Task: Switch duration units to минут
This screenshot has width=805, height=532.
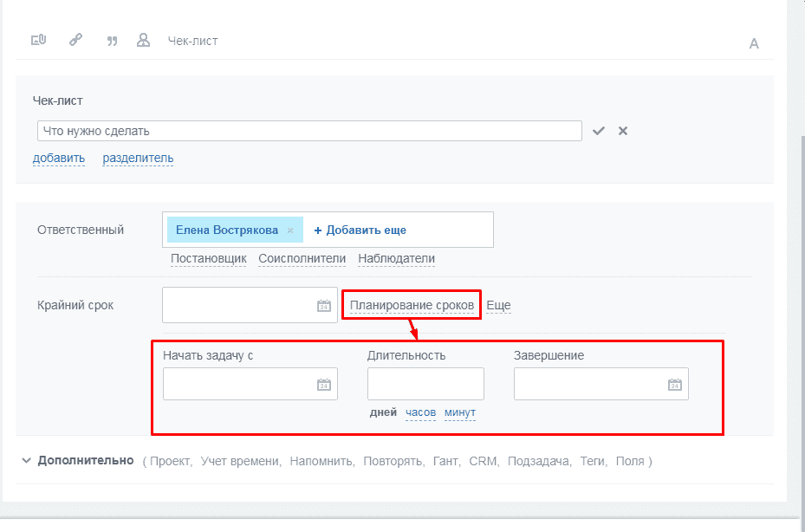Action: [460, 412]
